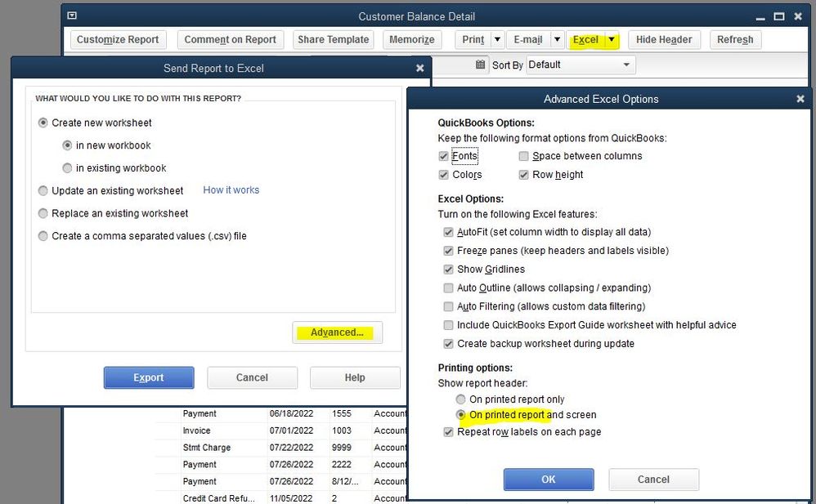This screenshot has width=816, height=504.
Task: Select On printed report only
Action: click(460, 399)
